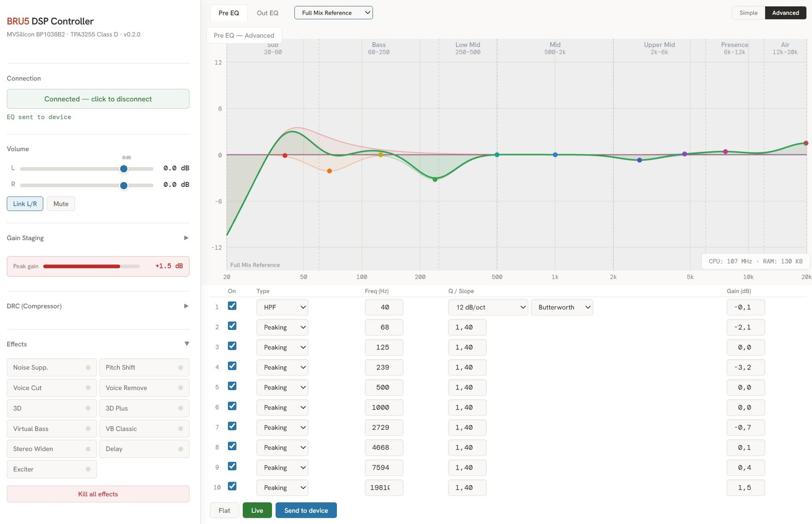Click band 6 frequency field showing 1000
This screenshot has height=524, width=812.
point(384,408)
